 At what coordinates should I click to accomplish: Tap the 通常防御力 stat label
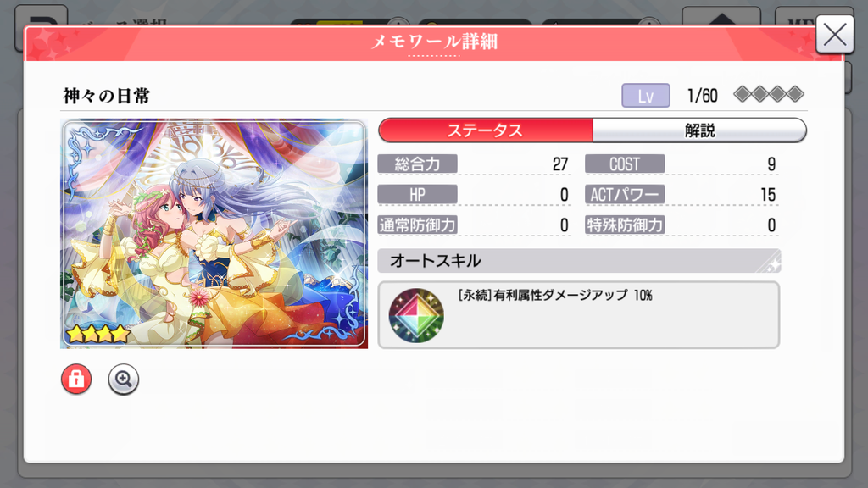click(x=417, y=225)
